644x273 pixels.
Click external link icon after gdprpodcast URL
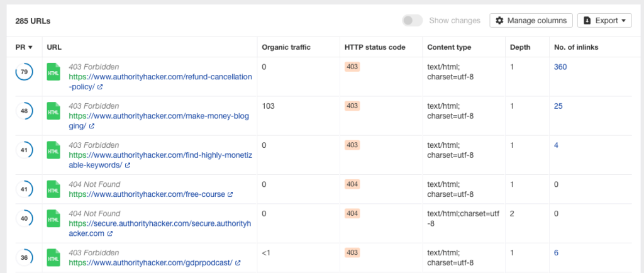(238, 263)
